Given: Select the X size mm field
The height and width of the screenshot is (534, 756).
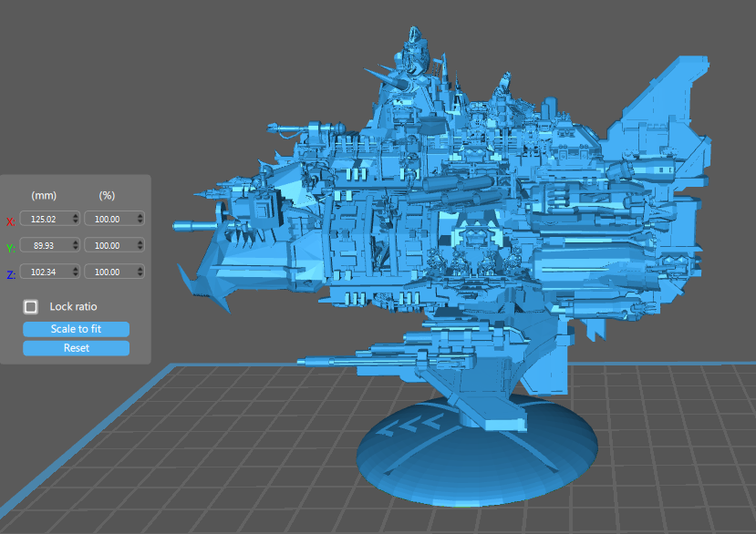Looking at the screenshot, I should click(49, 219).
